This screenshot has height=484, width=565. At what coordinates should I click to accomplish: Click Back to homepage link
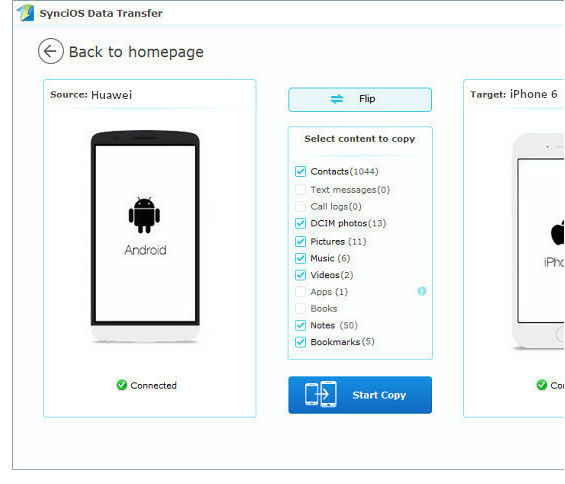point(136,52)
